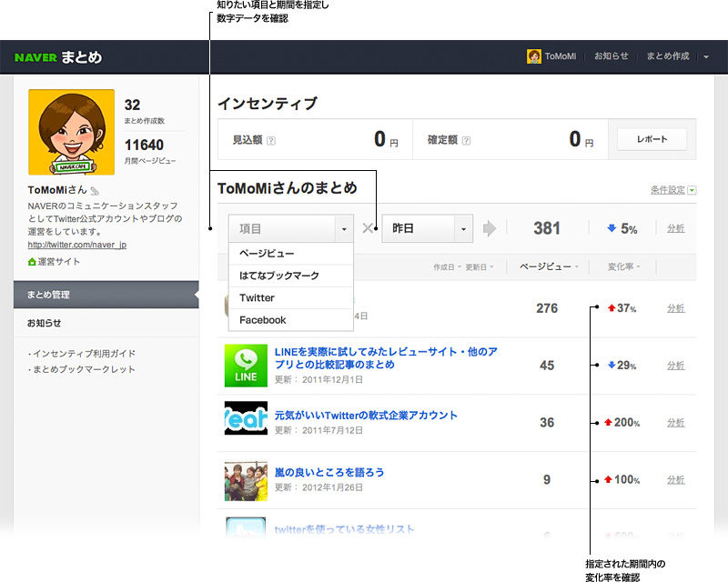This screenshot has width=728, height=582.
Task: Open 元気がいいTwitterの軟式企業アカウント link
Action: tap(366, 415)
